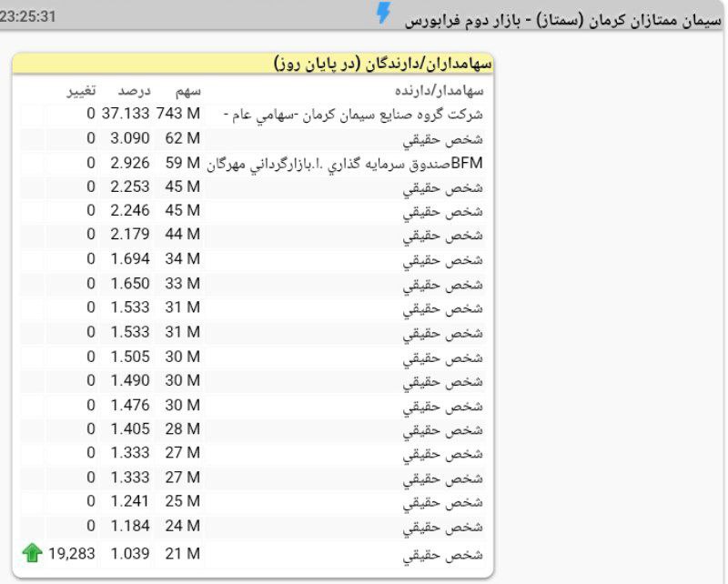Image resolution: width=728 pixels, height=584 pixels.
Task: Select the shareholder with 3.090 percent
Action: tap(448, 139)
